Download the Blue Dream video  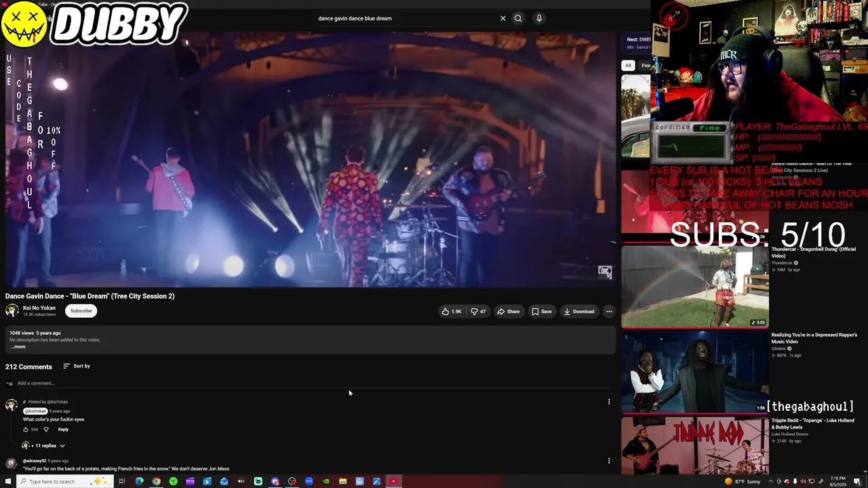(578, 311)
